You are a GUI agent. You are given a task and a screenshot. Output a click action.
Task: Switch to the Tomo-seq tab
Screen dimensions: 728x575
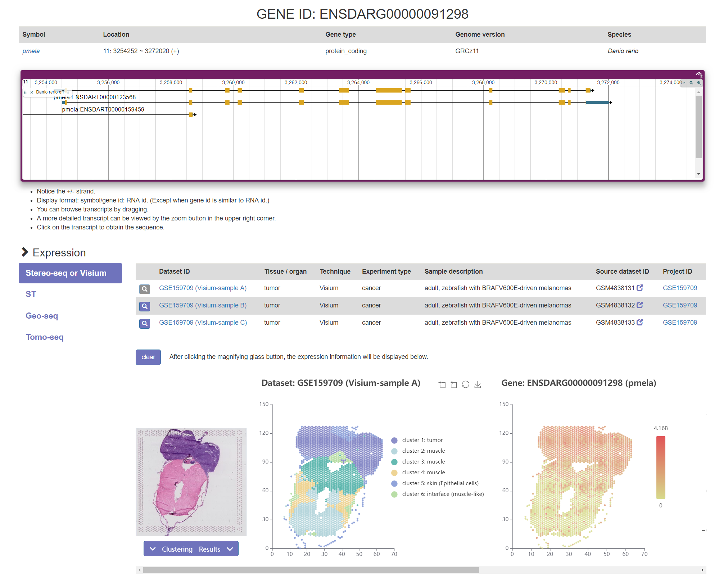coord(45,337)
